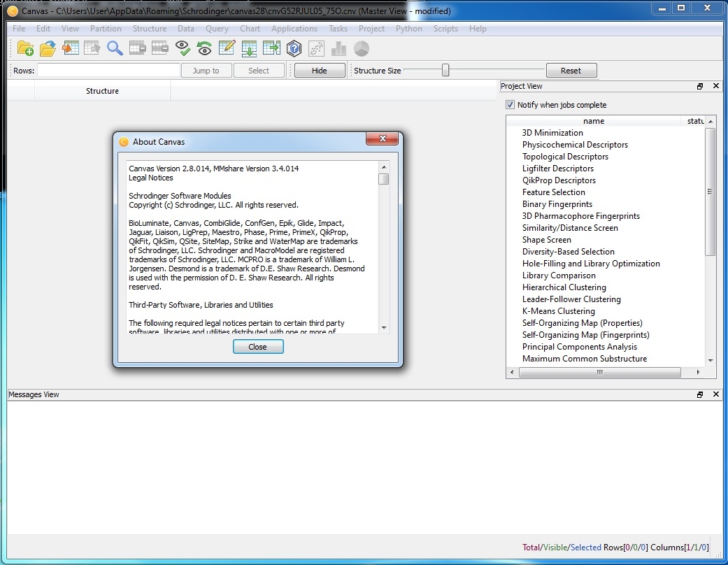
Task: Click the Structure column header
Action: (102, 91)
